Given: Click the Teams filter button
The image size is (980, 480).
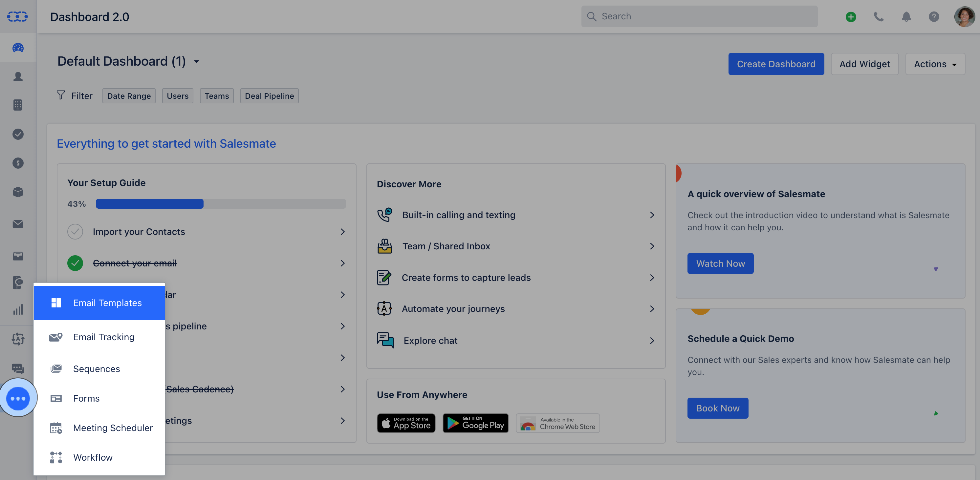Looking at the screenshot, I should coord(216,96).
